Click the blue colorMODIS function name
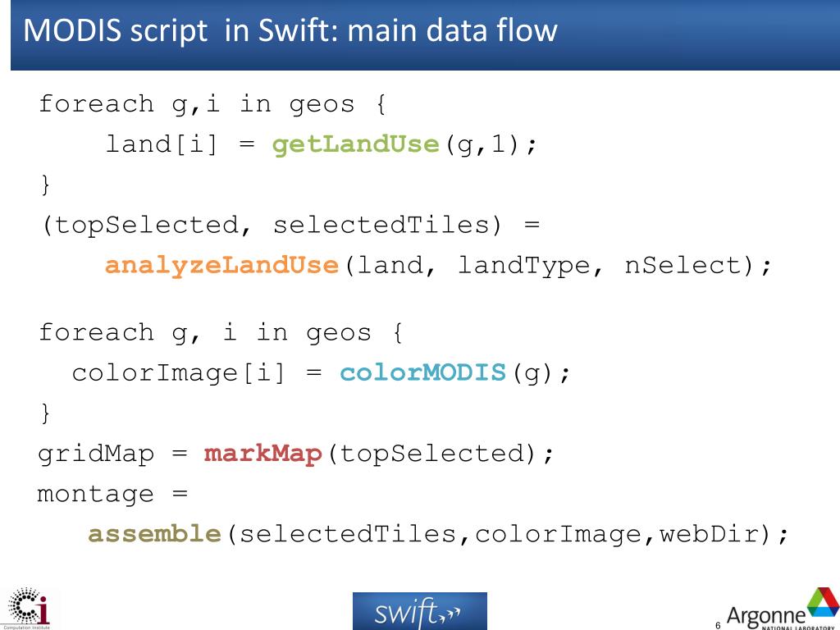 pyautogui.click(x=423, y=372)
